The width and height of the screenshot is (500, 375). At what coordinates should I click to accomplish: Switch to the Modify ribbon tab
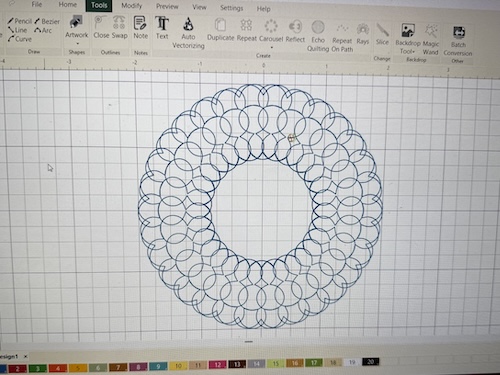click(x=131, y=6)
